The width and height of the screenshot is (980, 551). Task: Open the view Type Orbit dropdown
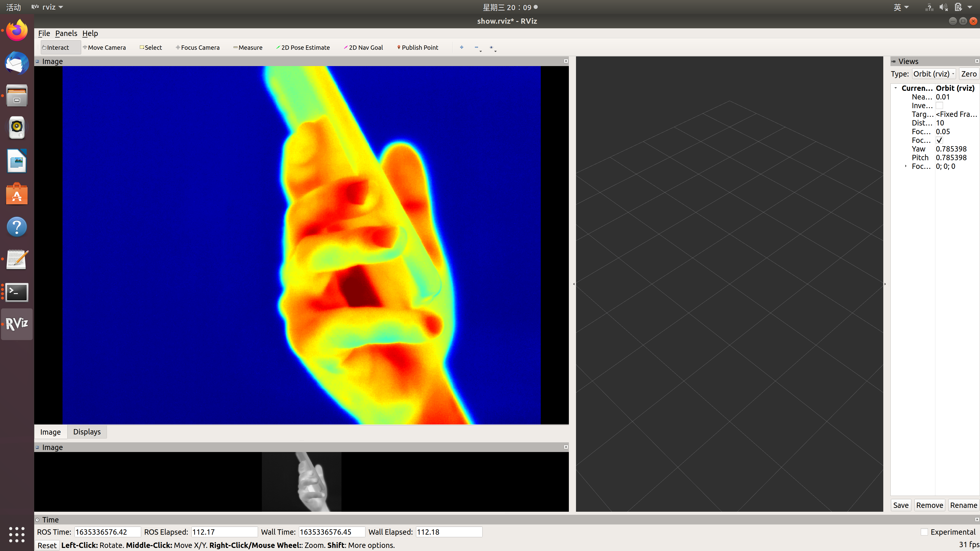click(x=934, y=74)
